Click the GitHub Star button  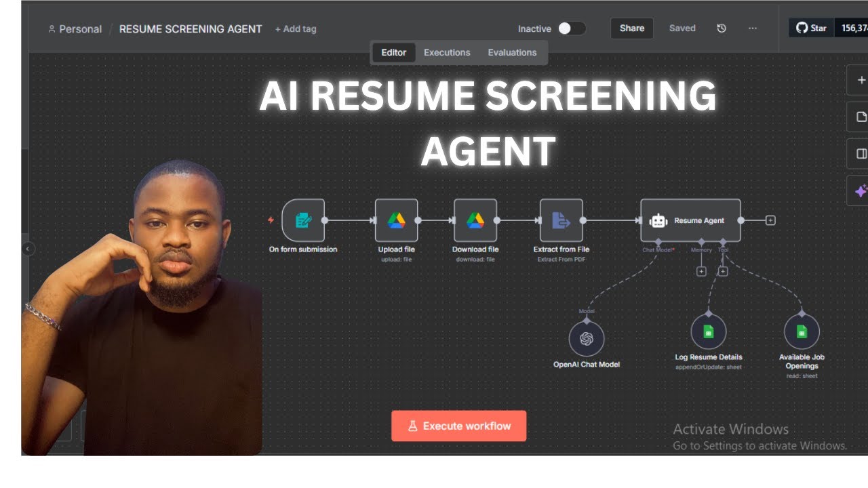pos(811,28)
